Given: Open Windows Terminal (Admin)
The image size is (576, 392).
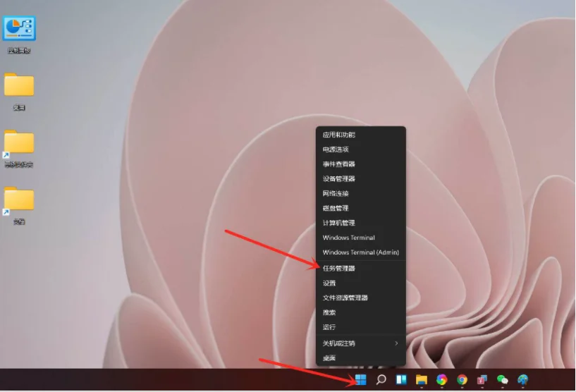Looking at the screenshot, I should point(360,252).
